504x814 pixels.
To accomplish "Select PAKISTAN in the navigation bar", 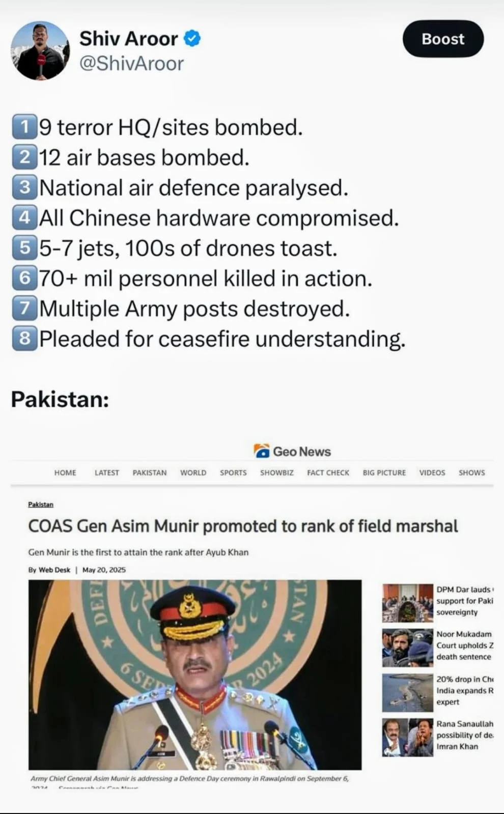I will click(x=150, y=472).
